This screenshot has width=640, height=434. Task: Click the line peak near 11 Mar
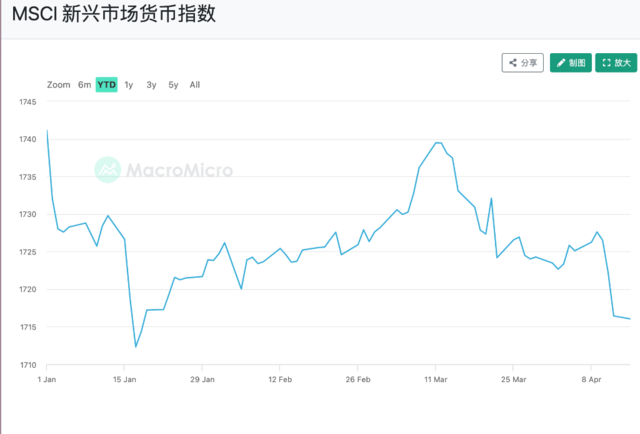coord(438,143)
